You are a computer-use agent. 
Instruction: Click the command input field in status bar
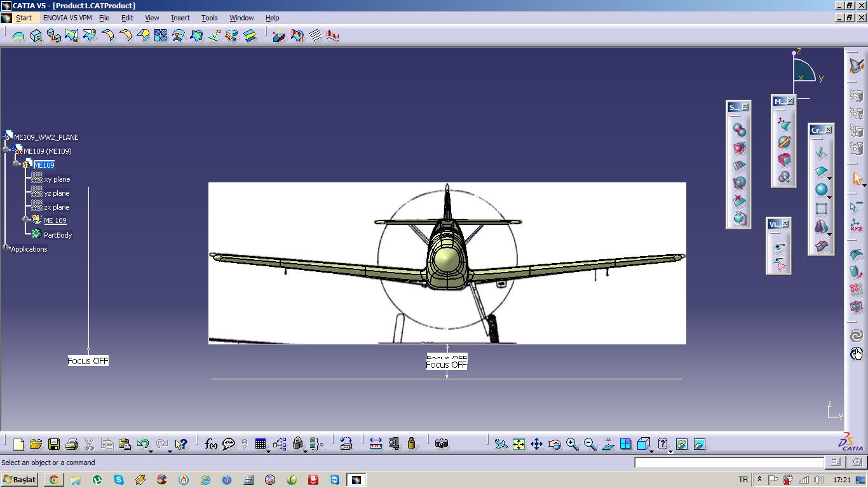pos(729,463)
